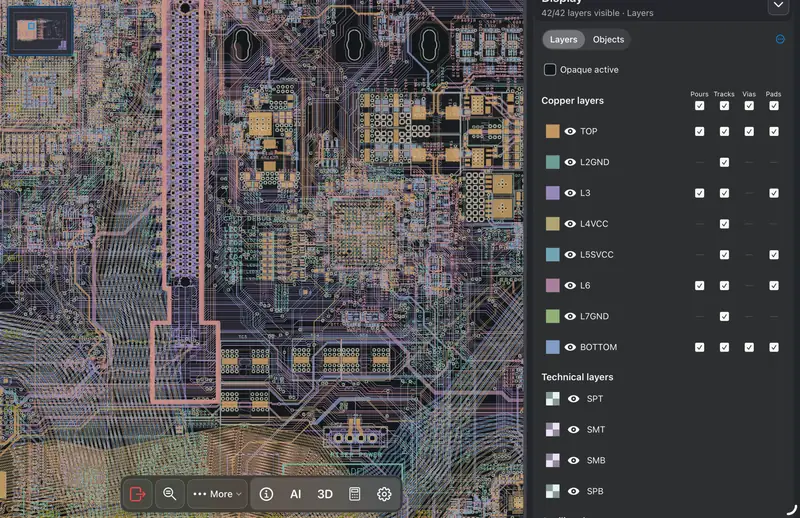Toggle L3 layer Pads checkbox
800x518 pixels.
[x=774, y=193]
